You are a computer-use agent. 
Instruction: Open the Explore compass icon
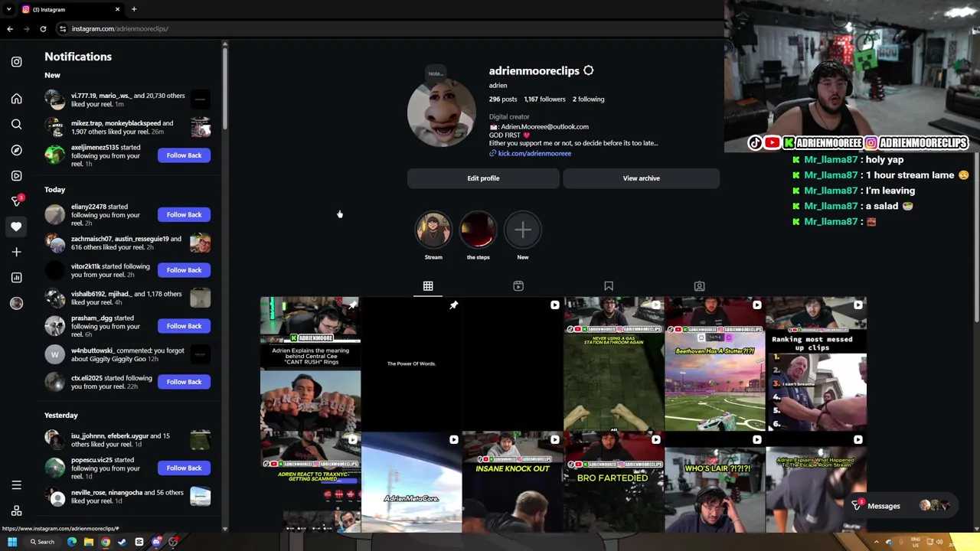tap(16, 150)
